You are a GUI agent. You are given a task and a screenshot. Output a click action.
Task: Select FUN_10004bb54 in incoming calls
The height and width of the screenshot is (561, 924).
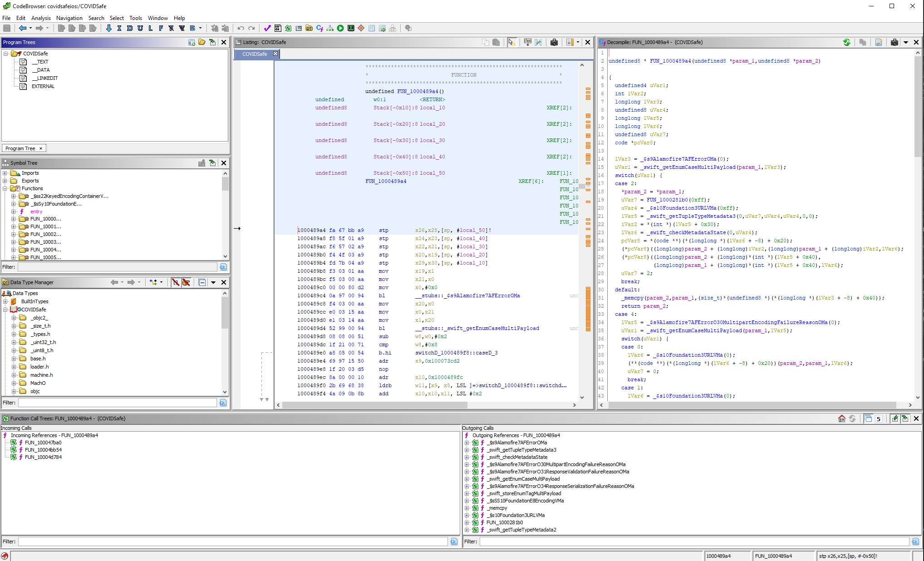[43, 450]
